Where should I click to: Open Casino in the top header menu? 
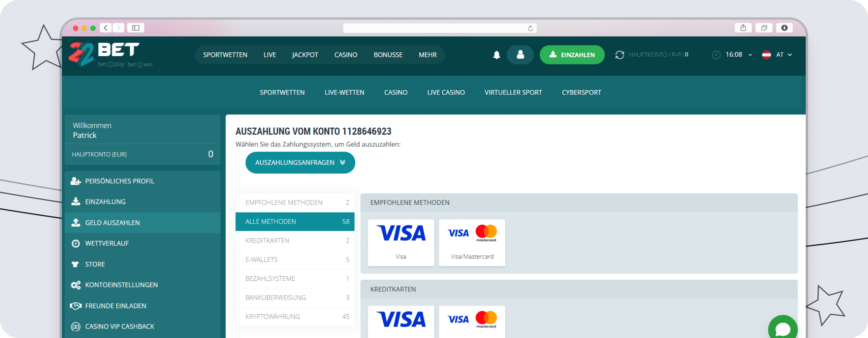(346, 55)
